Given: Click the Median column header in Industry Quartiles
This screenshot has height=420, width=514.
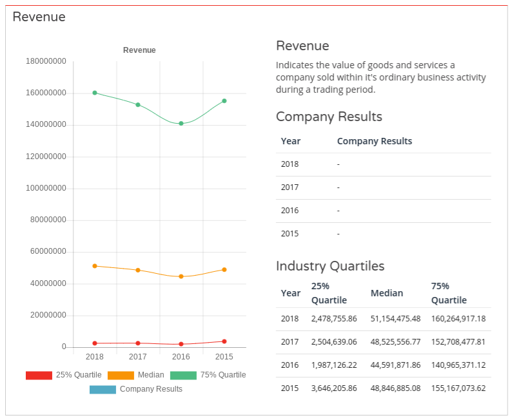Looking at the screenshot, I should coord(387,293).
